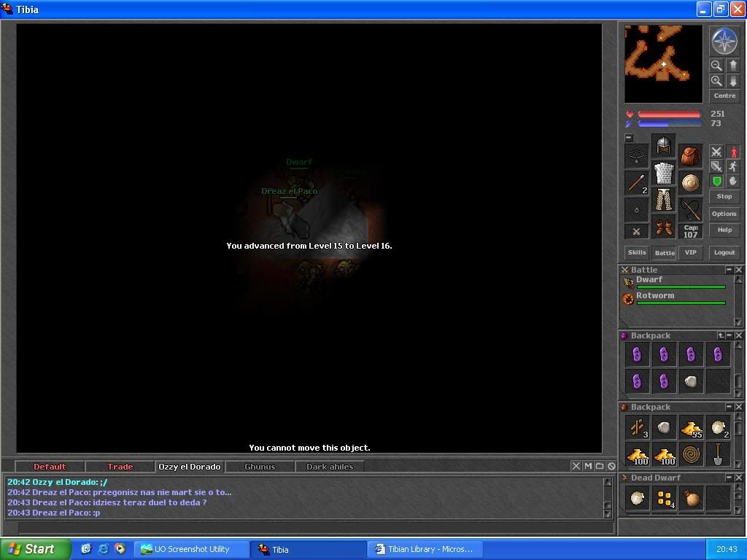Click the Logout button
This screenshot has width=747, height=560.
pos(724,252)
